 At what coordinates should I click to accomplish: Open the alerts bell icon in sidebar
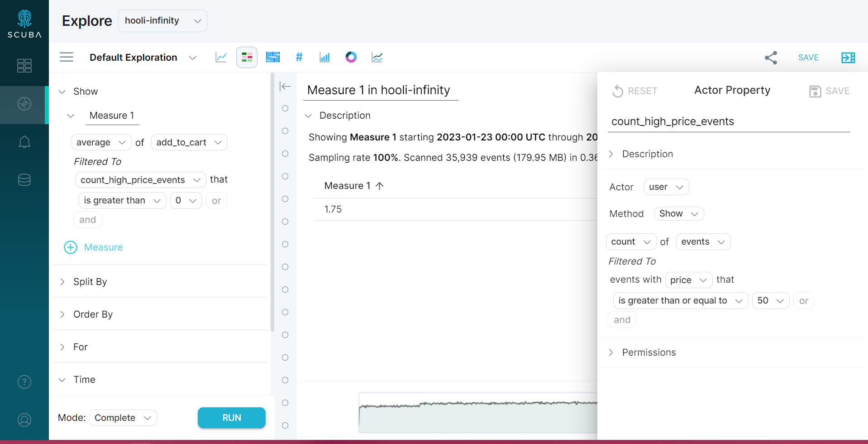click(x=24, y=142)
